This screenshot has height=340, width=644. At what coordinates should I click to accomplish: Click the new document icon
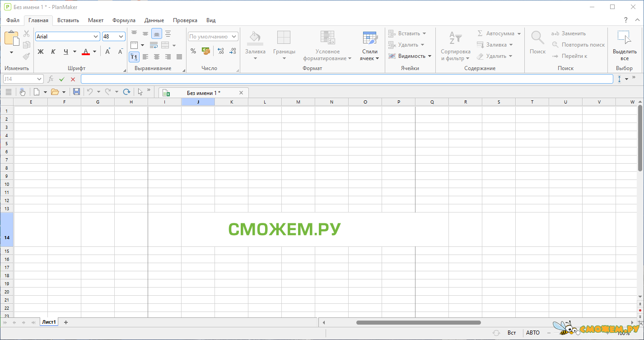(37, 92)
